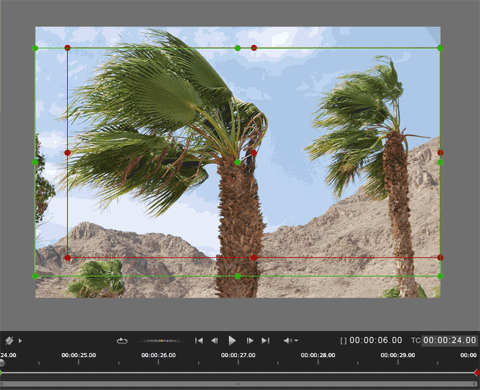This screenshot has height=390, width=480.
Task: Click the green center point handle
Action: click(237, 162)
